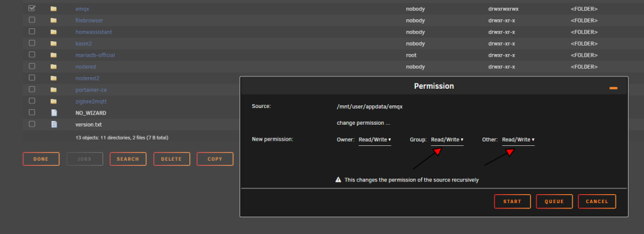Select the zigbee2mqtt checkbox
Screen dimensions: 644x234
point(32,100)
